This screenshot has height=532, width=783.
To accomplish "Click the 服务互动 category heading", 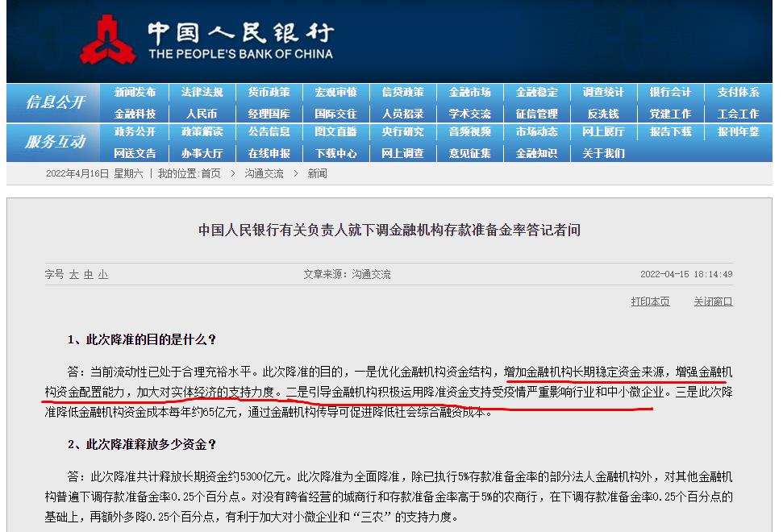I will coord(55,142).
